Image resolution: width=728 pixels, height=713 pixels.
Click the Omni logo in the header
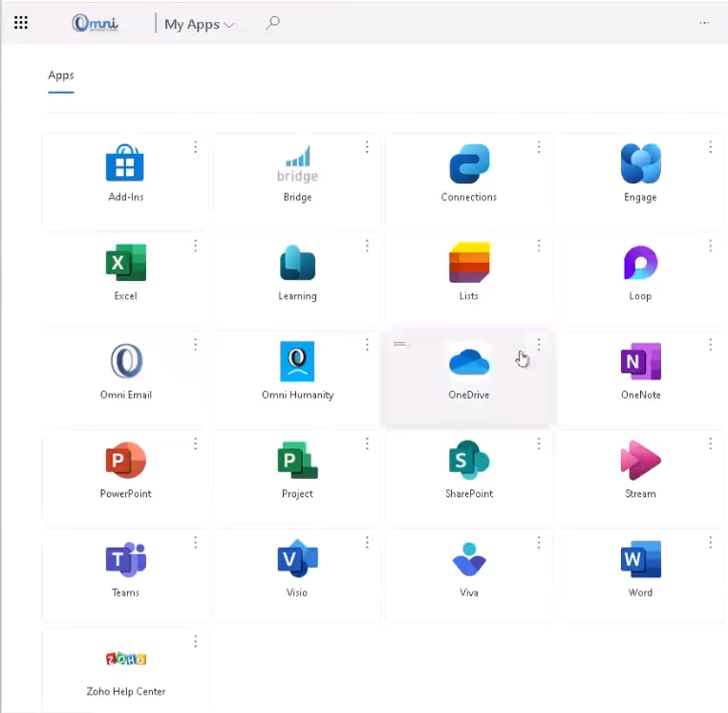95,23
